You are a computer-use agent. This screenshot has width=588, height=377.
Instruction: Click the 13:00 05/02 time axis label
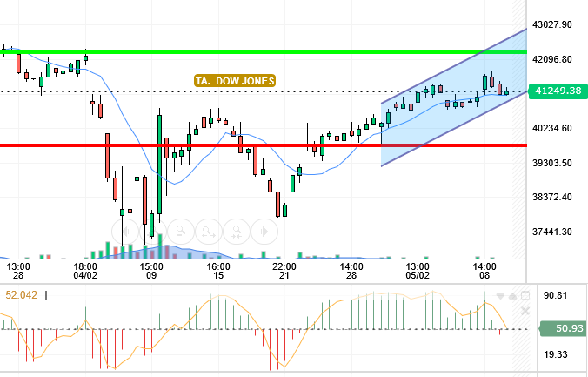click(418, 271)
